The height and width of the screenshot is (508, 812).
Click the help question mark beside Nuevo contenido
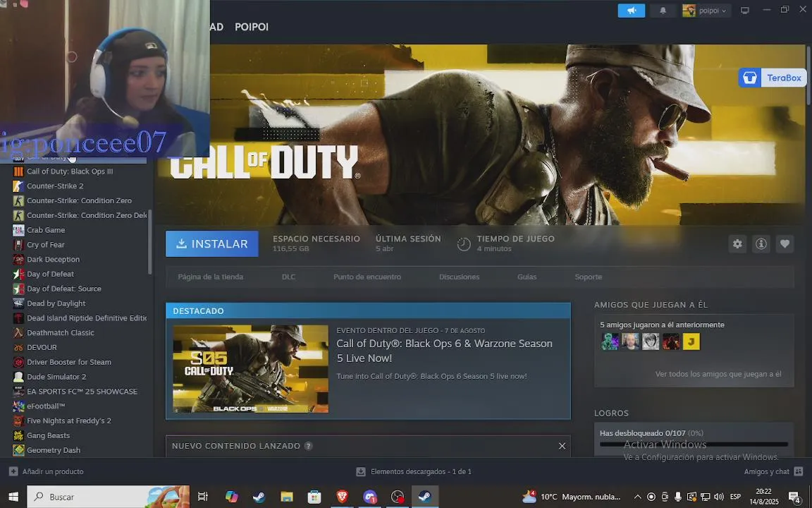pyautogui.click(x=308, y=446)
